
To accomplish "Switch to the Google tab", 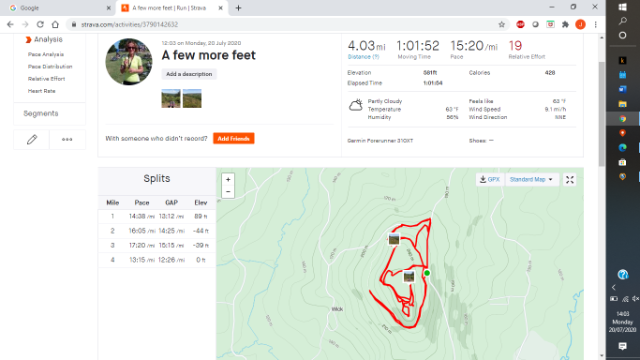I will coord(57,8).
